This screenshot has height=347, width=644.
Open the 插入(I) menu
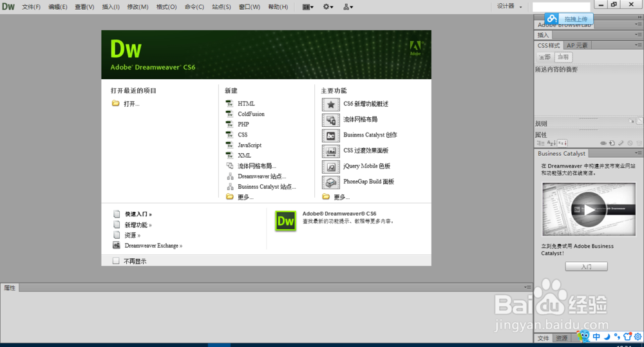(111, 7)
